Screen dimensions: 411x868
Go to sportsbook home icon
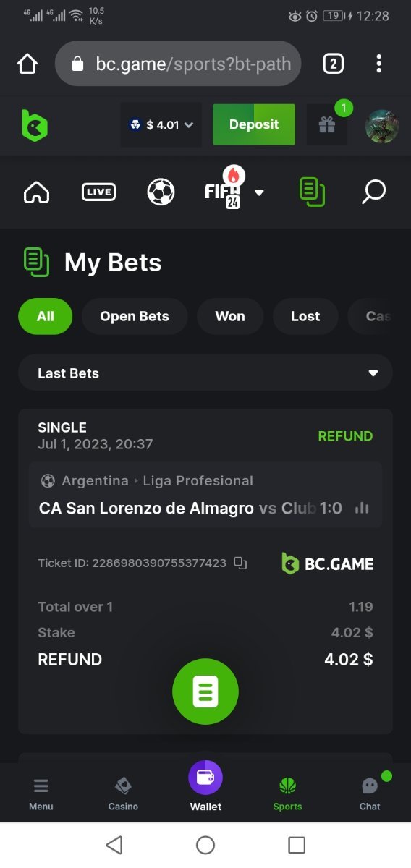pos(37,192)
